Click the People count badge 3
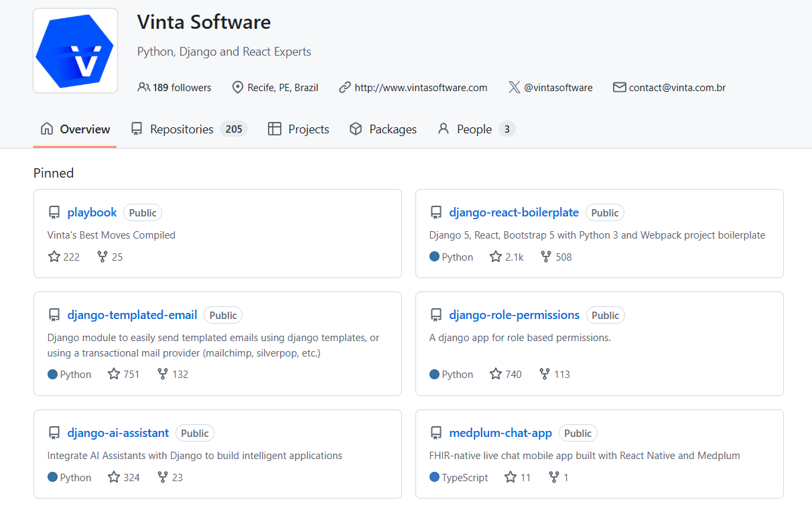Viewport: 812px width, 514px height. coord(507,129)
